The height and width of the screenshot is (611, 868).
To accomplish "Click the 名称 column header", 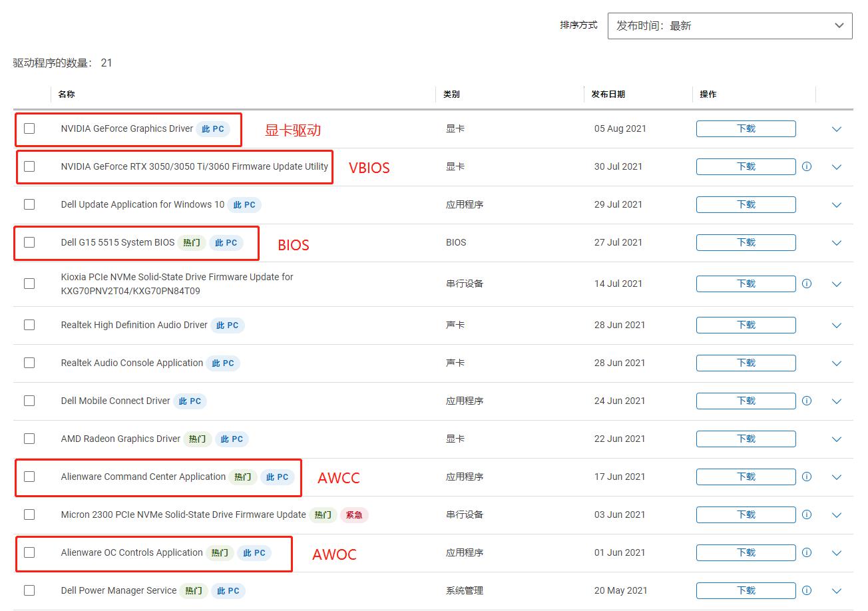I will (67, 95).
